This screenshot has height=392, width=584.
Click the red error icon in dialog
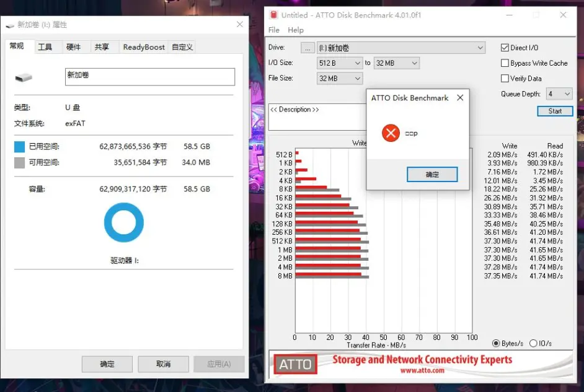click(391, 133)
